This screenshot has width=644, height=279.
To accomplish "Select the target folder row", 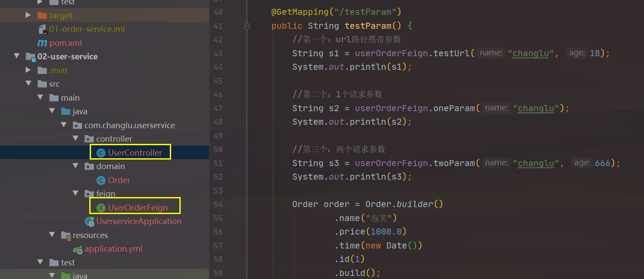I will [105, 15].
